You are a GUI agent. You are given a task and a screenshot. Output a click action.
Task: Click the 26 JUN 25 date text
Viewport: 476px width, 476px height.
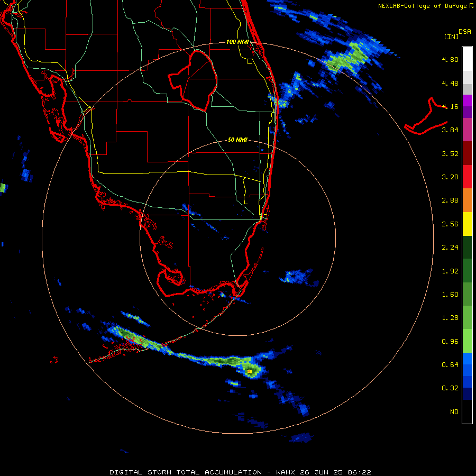click(321, 472)
